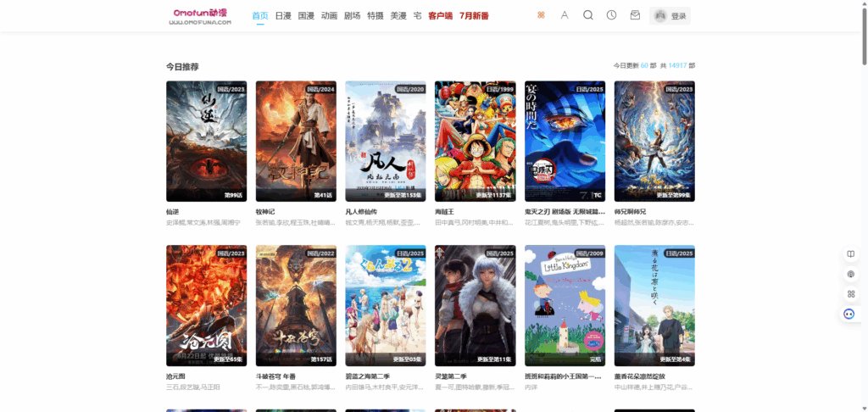The width and height of the screenshot is (868, 412).
Task: Open the 国漫 menu
Action: [306, 16]
